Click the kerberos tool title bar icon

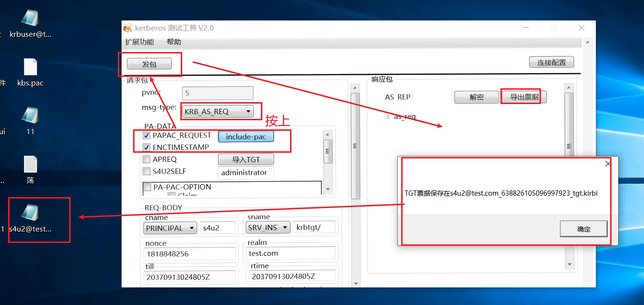tap(128, 28)
